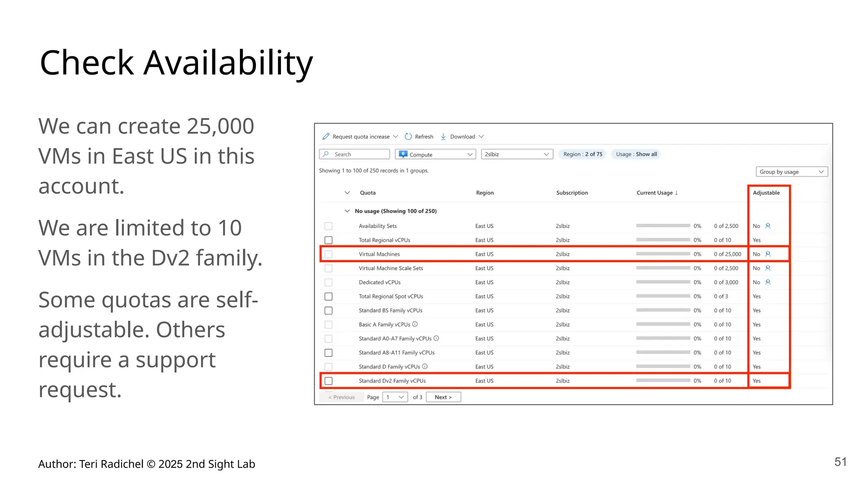
Task: Click the Compute provider monitor icon
Action: 403,154
